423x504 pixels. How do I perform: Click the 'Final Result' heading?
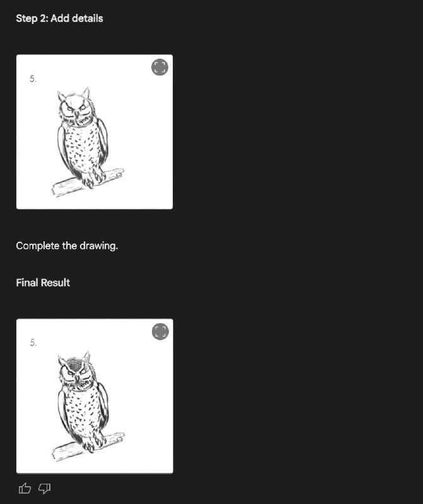click(43, 282)
